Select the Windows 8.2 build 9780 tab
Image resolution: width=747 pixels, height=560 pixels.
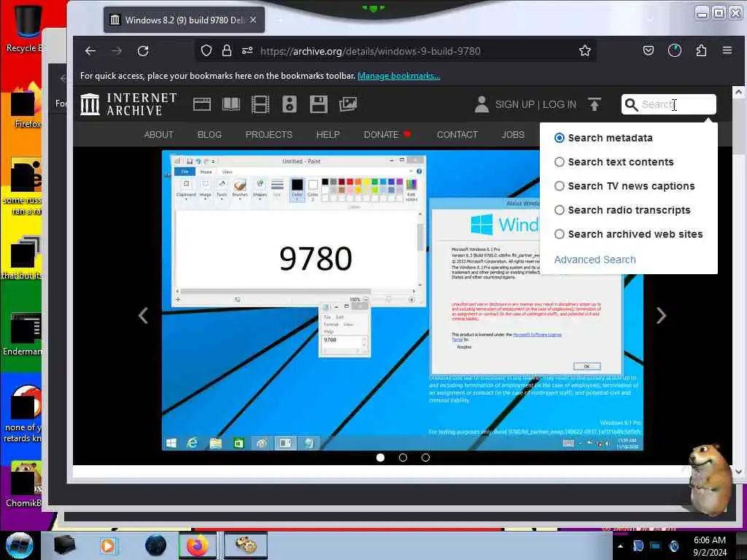[184, 20]
